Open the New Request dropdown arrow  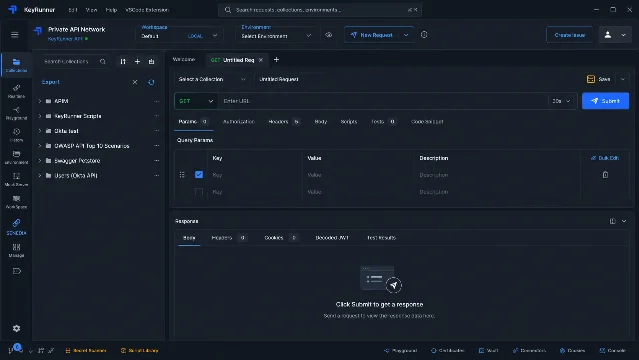click(406, 35)
